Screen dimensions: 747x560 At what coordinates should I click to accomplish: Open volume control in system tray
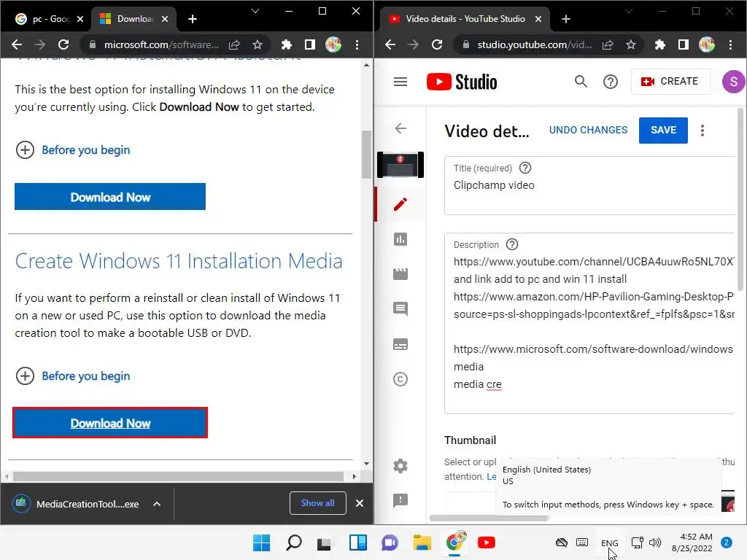[x=655, y=542]
